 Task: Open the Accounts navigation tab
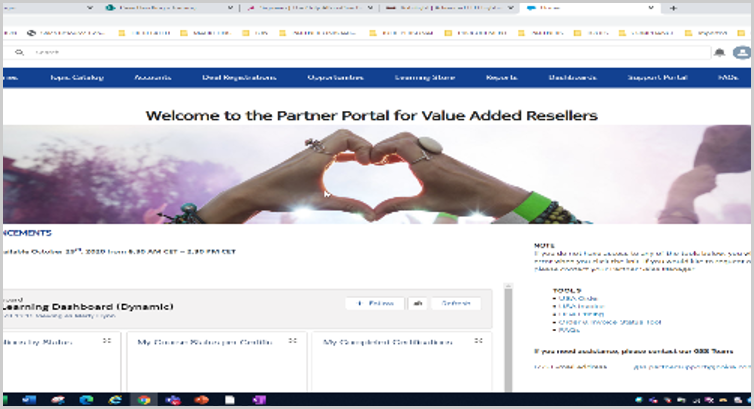pyautogui.click(x=147, y=78)
